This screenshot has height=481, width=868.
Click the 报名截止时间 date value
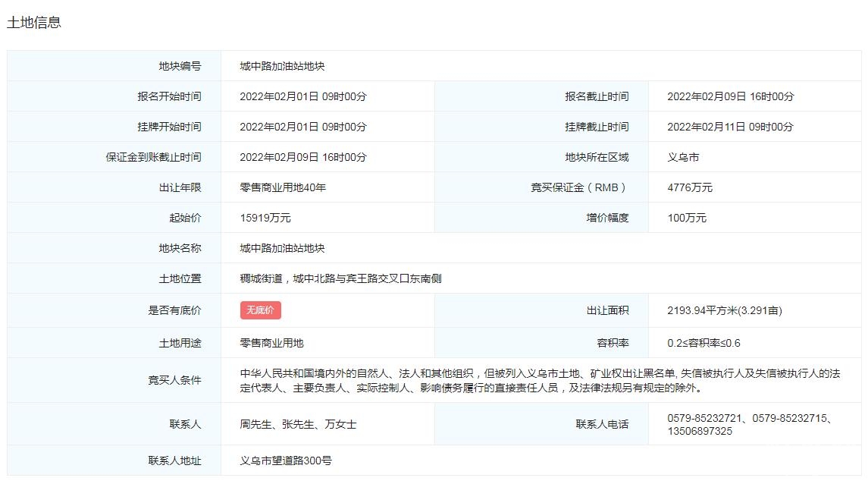[730, 96]
